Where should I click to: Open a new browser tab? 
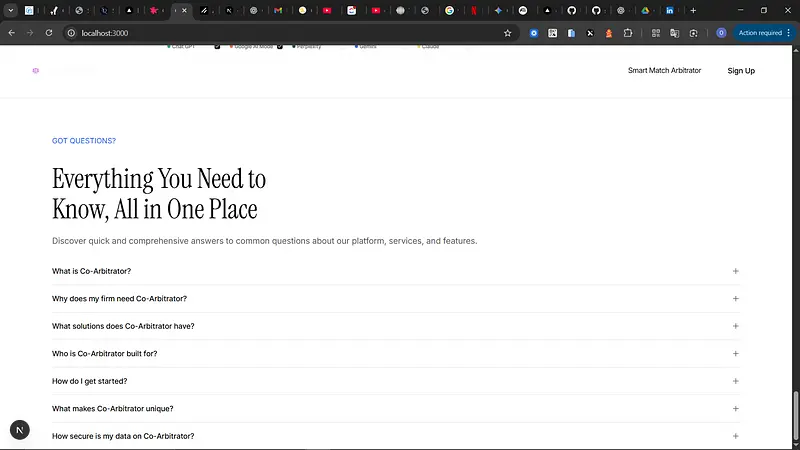(693, 10)
